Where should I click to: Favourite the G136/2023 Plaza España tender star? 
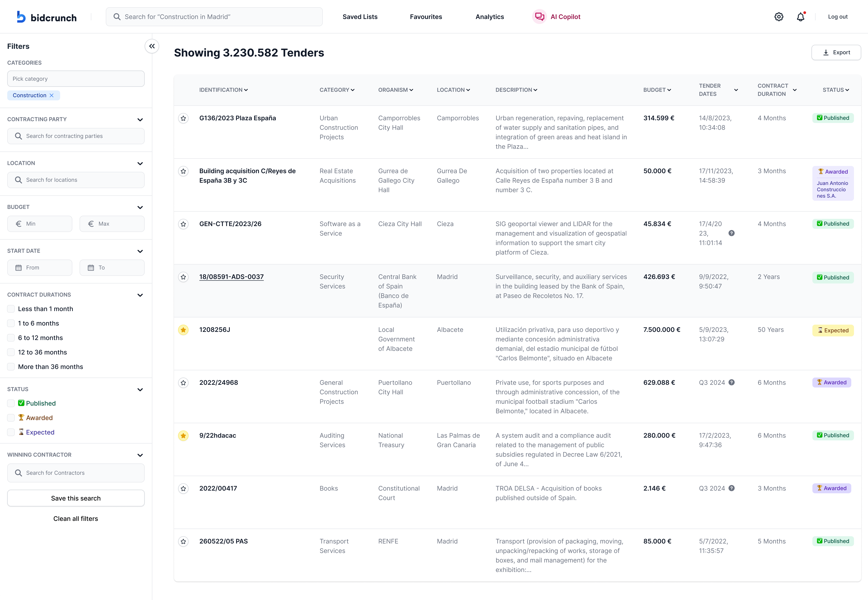pyautogui.click(x=183, y=118)
